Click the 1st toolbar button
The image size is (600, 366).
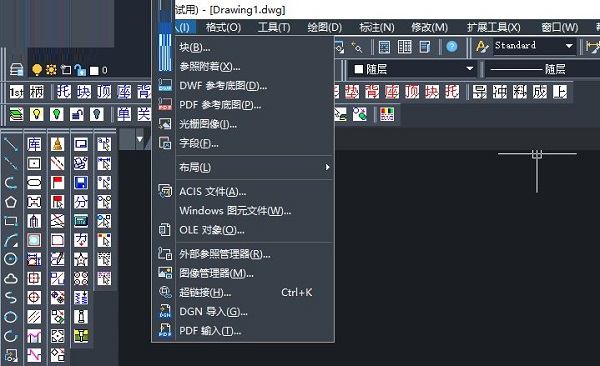16,92
